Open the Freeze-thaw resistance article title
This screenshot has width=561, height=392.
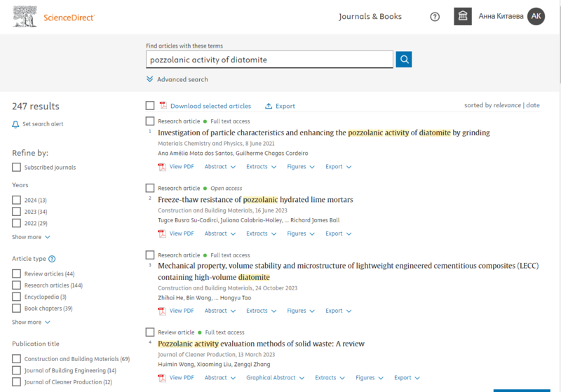[255, 200]
